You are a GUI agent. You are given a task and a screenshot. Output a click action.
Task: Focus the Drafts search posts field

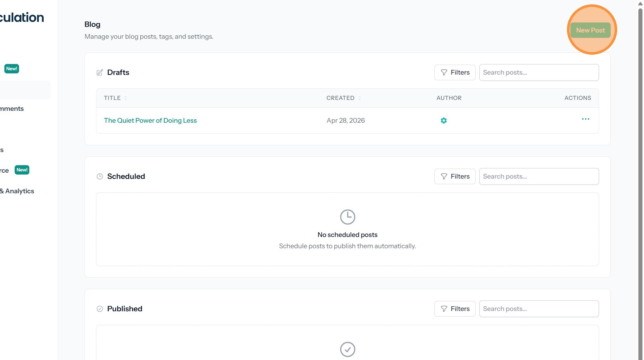pos(539,72)
